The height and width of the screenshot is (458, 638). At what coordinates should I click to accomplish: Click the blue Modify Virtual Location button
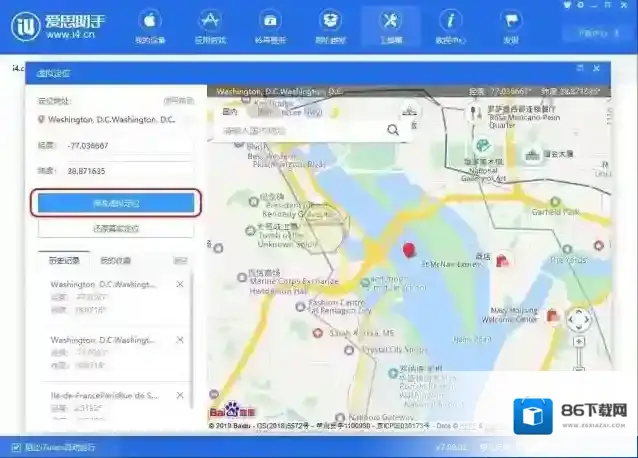(x=116, y=203)
